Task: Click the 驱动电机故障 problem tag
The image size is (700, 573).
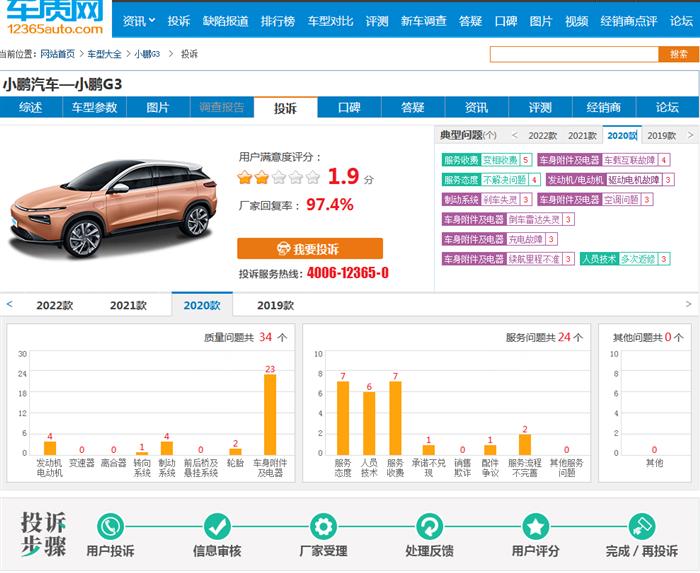Action: 634,180
